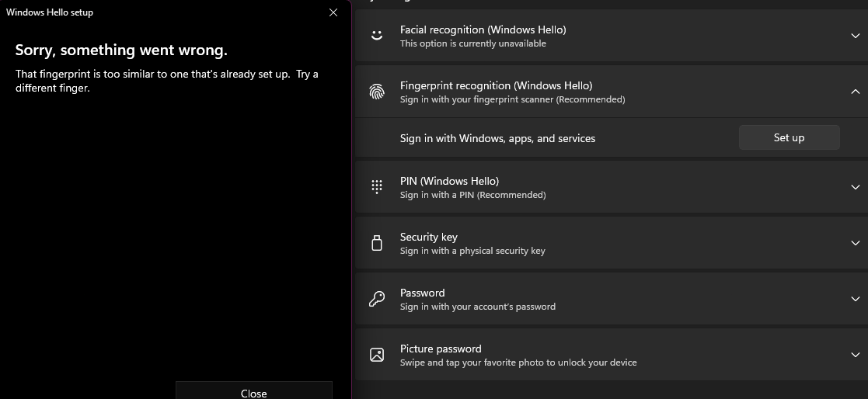868x399 pixels.
Task: Click the fingerprint recognition icon
Action: tap(377, 92)
